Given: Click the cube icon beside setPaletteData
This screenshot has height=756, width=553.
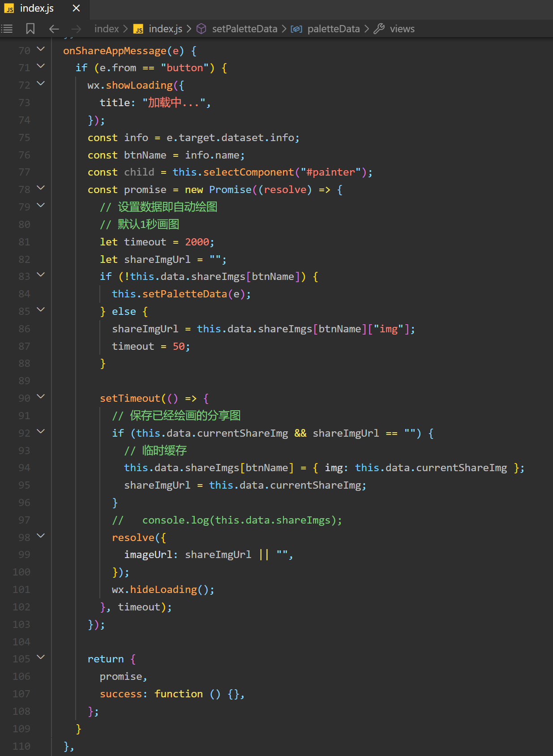Looking at the screenshot, I should (201, 29).
